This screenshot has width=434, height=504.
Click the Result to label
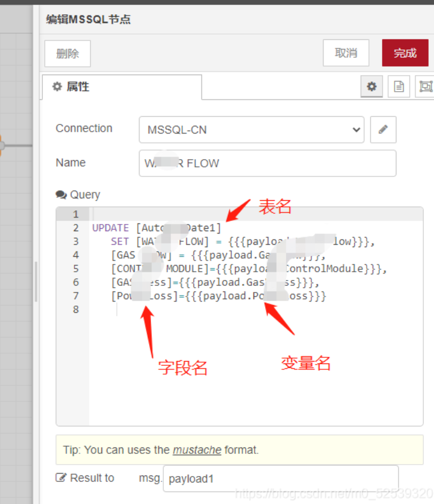pos(92,478)
